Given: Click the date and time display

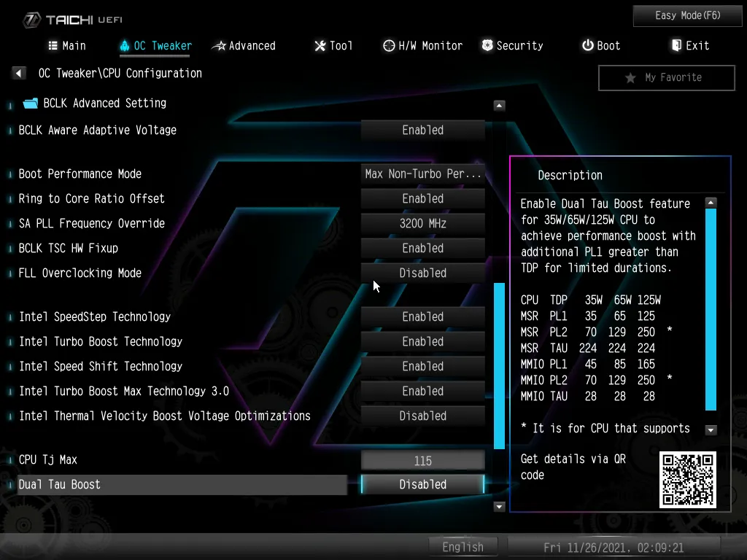Looking at the screenshot, I should click(x=614, y=548).
